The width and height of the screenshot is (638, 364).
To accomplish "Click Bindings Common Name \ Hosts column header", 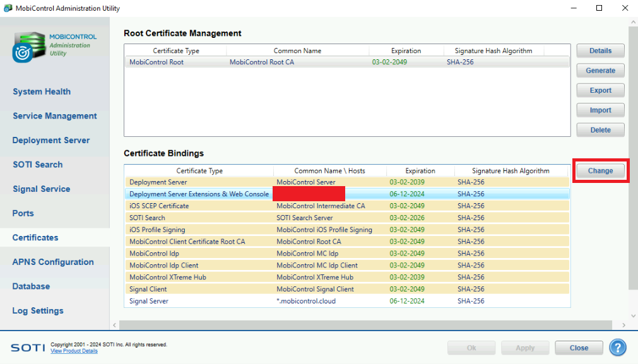I will click(329, 171).
